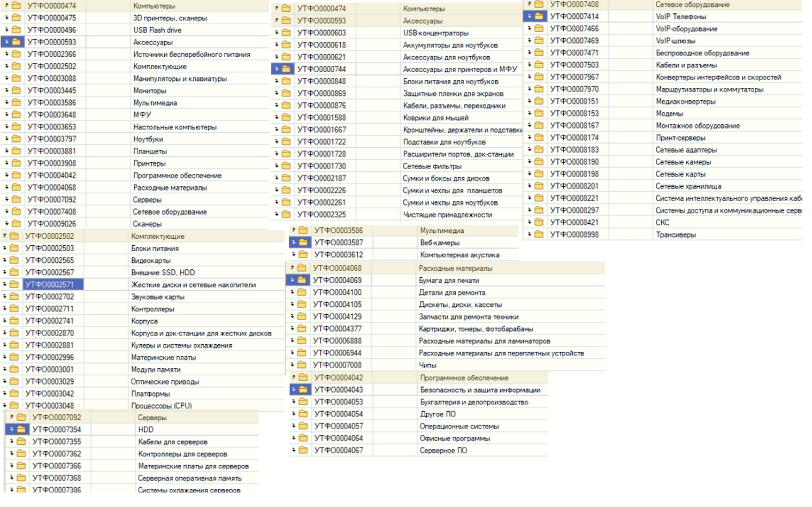
Task: Click the folder icon next to Трансиверы
Action: pyautogui.click(x=539, y=234)
